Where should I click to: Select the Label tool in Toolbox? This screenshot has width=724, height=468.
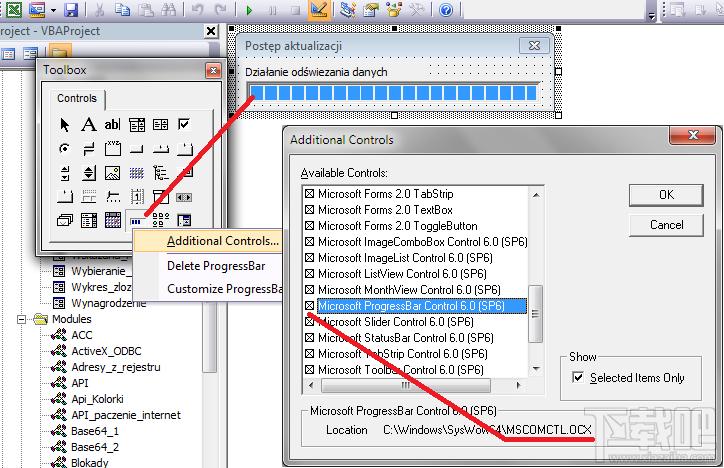tap(88, 125)
